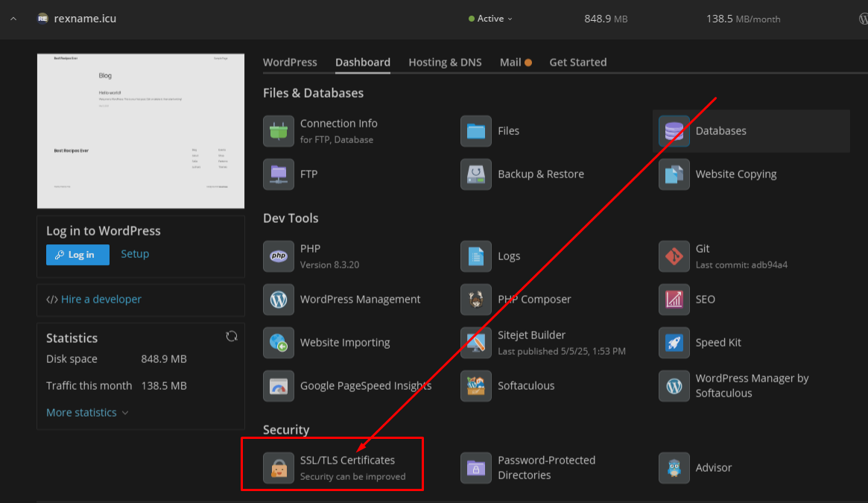Click the Google PageSpeed Insights icon
This screenshot has height=503, width=868.
pos(279,386)
